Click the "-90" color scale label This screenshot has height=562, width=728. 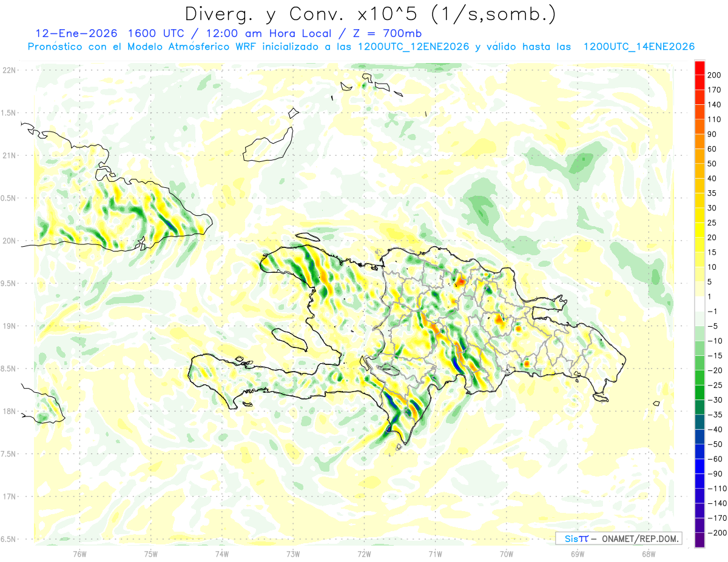(714, 473)
